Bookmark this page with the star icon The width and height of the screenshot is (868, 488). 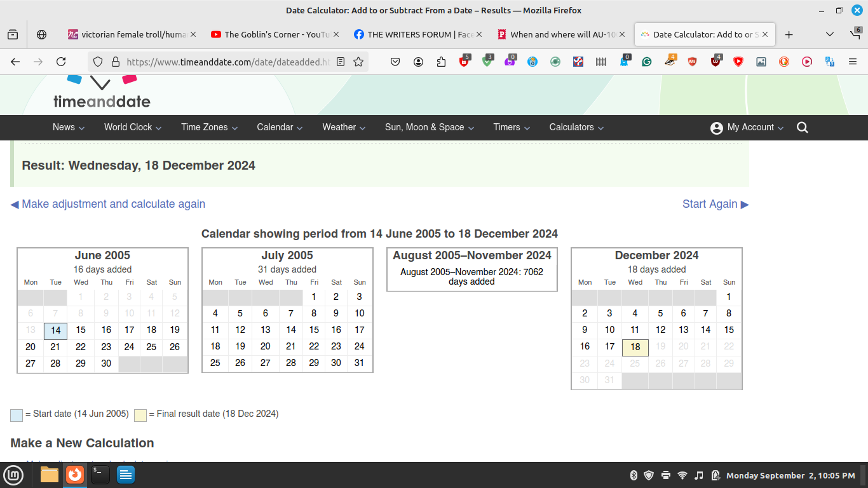pos(358,62)
